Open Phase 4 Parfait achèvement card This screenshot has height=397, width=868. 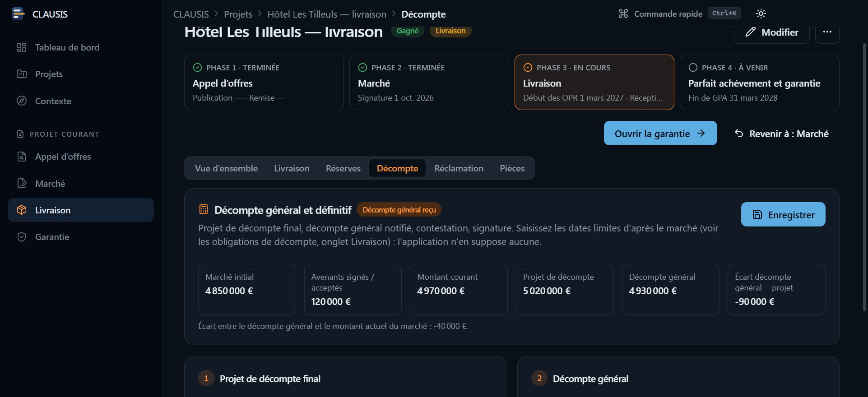(760, 83)
